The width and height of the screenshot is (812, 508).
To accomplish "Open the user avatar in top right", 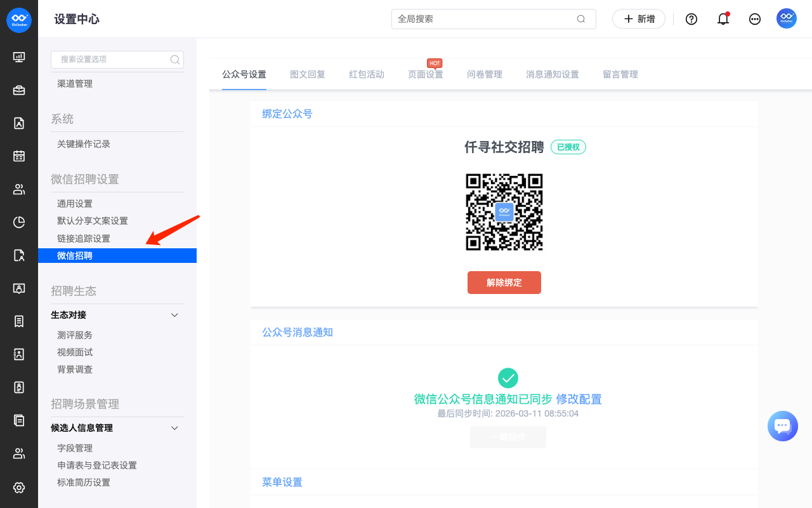I will pos(787,18).
